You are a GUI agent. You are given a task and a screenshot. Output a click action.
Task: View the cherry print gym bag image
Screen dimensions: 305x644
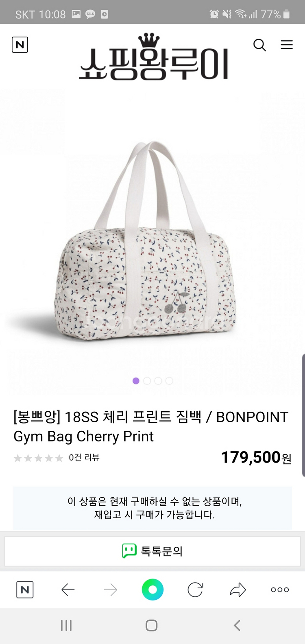(145, 240)
